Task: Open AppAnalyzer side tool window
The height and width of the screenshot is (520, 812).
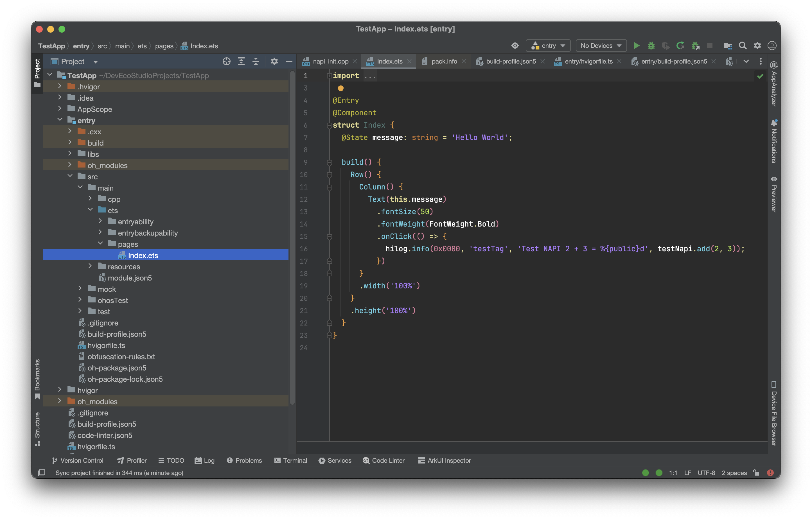Action: pyautogui.click(x=773, y=84)
